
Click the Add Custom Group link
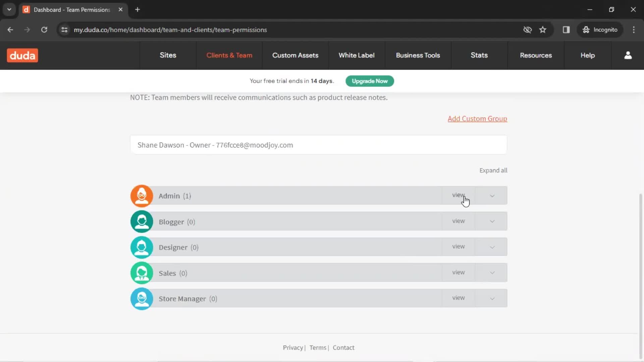(477, 119)
